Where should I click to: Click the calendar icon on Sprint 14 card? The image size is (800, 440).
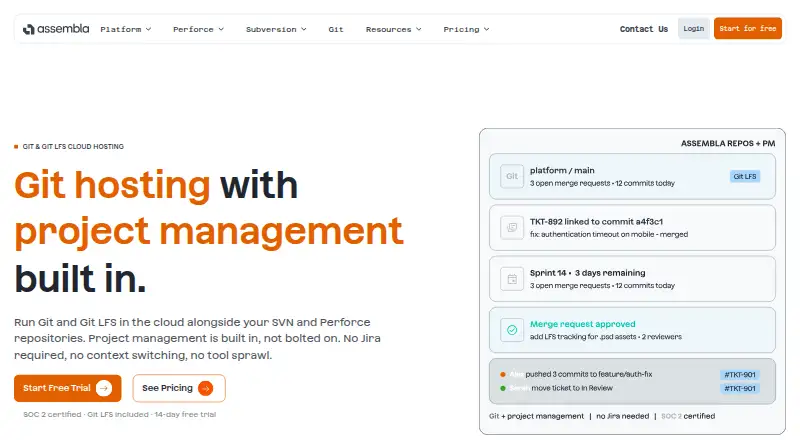[512, 279]
